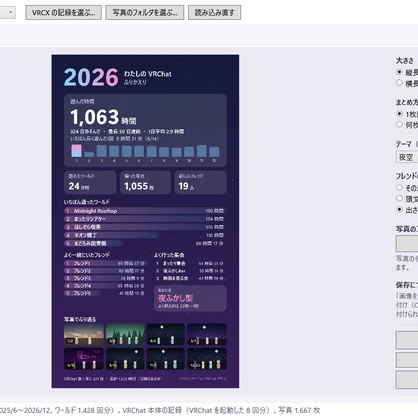
Task: Select the フレンド radio option starting '頭文'
Action: [399, 198]
